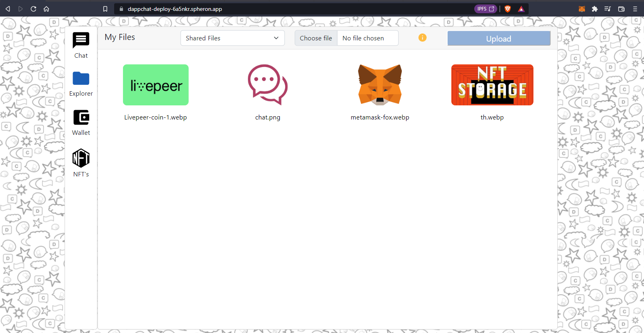The image size is (644, 333).
Task: Click the Explorer label in sidebar
Action: [x=81, y=94]
